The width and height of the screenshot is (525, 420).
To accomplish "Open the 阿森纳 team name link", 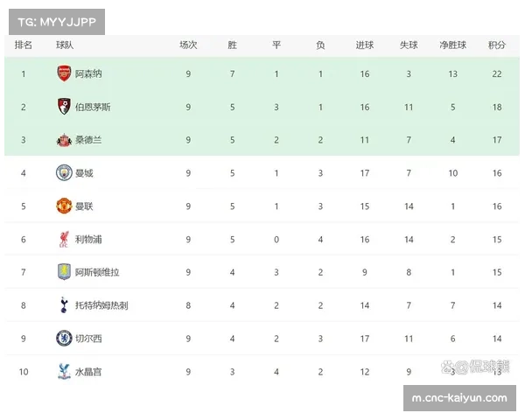I will [88, 74].
